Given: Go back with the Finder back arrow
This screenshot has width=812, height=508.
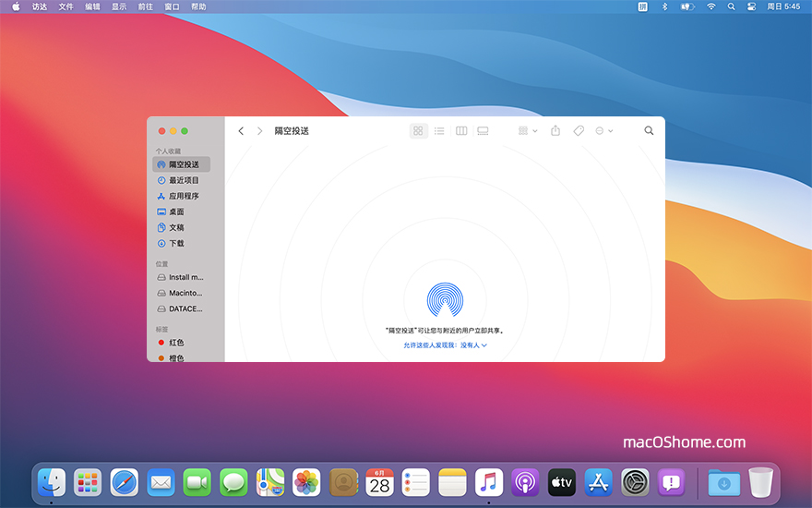Looking at the screenshot, I should tap(241, 131).
